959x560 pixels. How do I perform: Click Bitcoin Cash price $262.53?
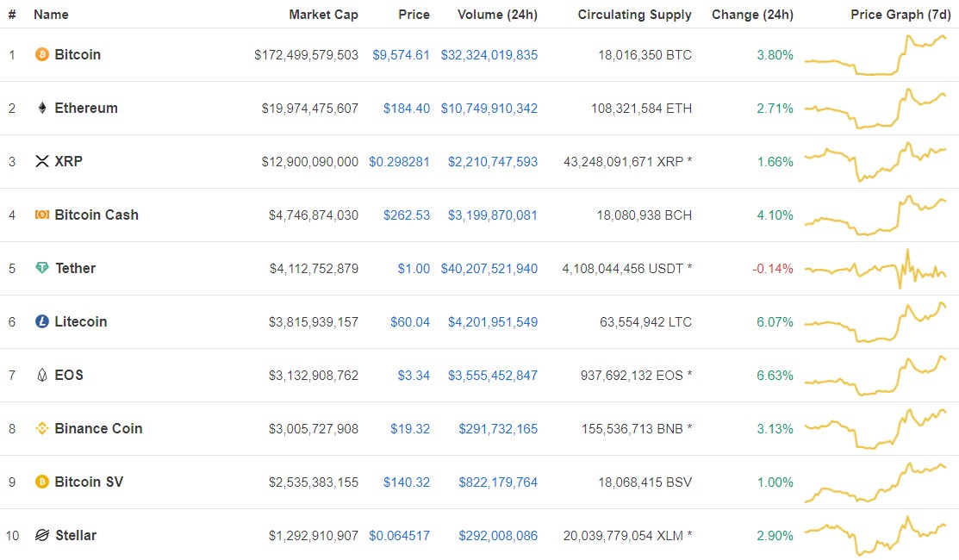[407, 215]
